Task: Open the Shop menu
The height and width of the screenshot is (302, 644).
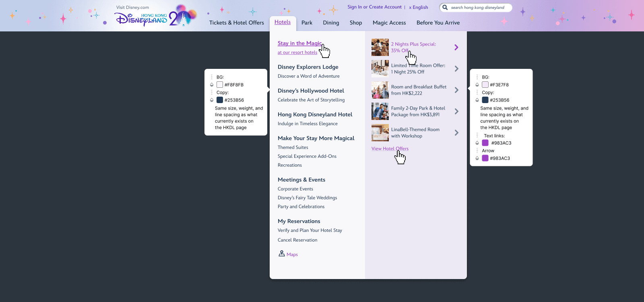Action: coord(356,23)
